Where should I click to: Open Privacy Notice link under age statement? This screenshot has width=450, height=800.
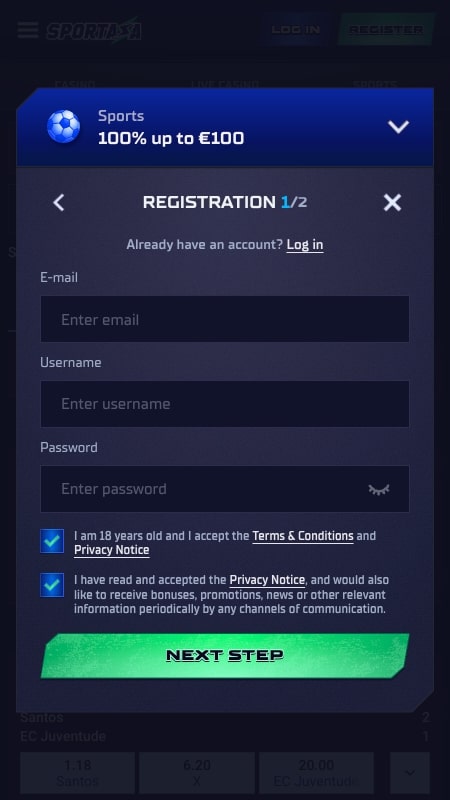pyautogui.click(x=112, y=550)
